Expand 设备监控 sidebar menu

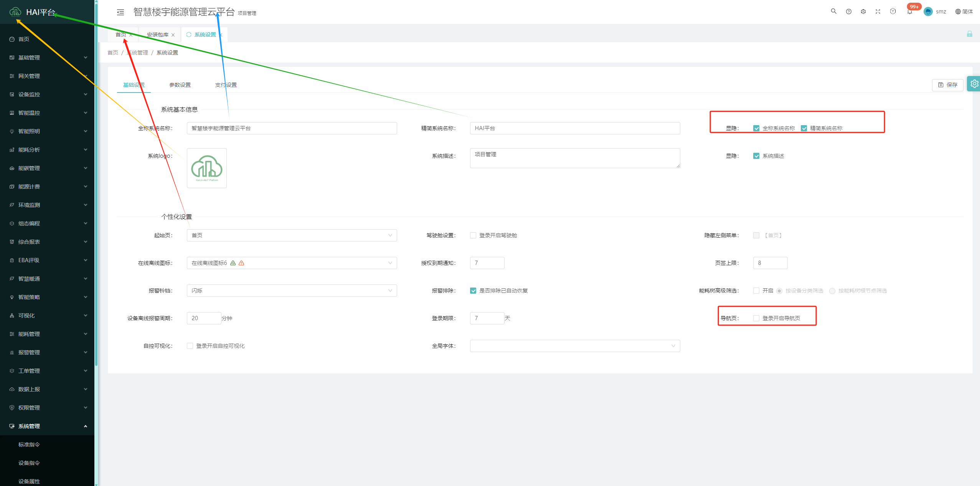[x=47, y=94]
